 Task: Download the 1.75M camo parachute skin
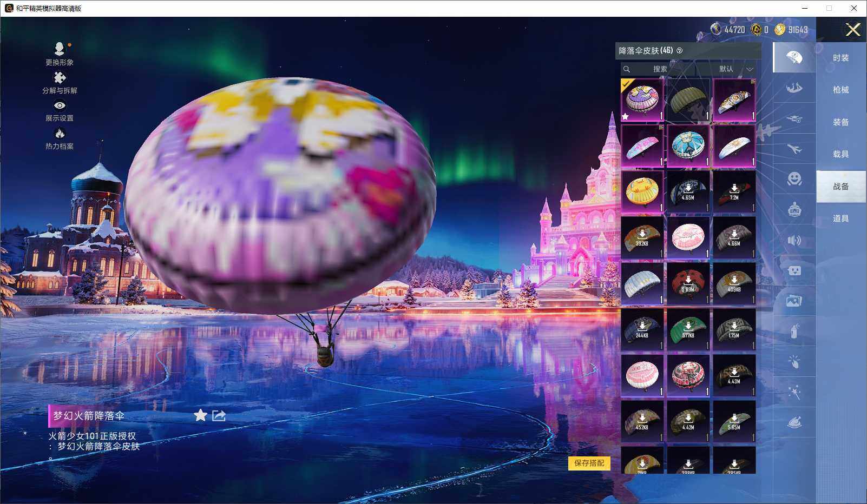[x=734, y=329]
